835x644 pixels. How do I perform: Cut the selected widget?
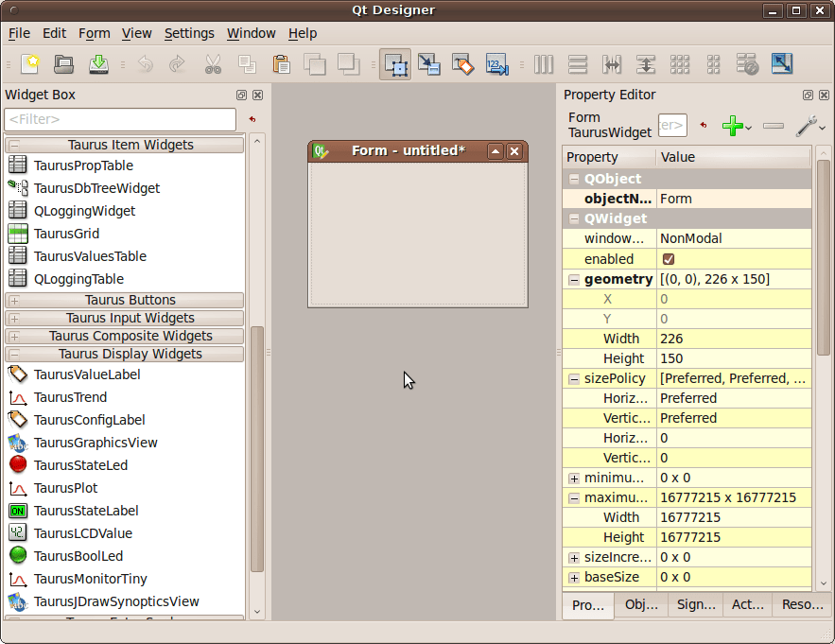click(212, 63)
